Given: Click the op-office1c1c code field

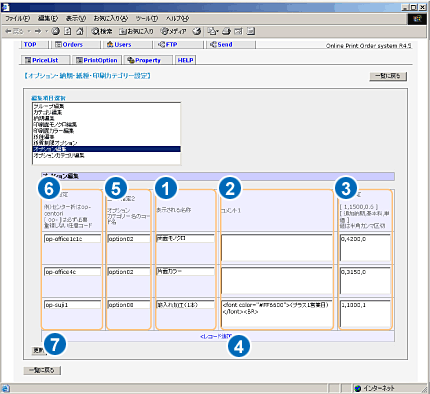Looking at the screenshot, I should pyautogui.click(x=72, y=239).
